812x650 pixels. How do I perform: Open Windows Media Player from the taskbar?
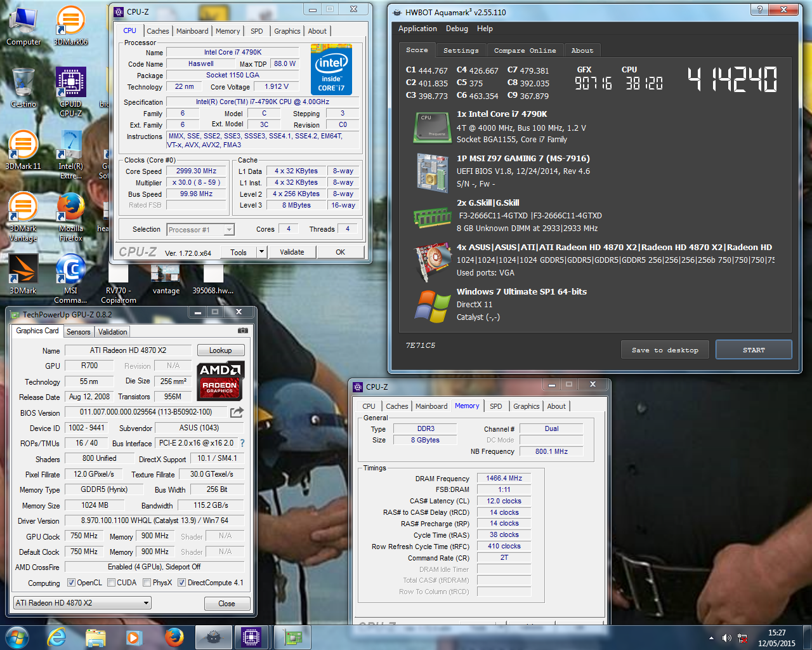tap(133, 637)
